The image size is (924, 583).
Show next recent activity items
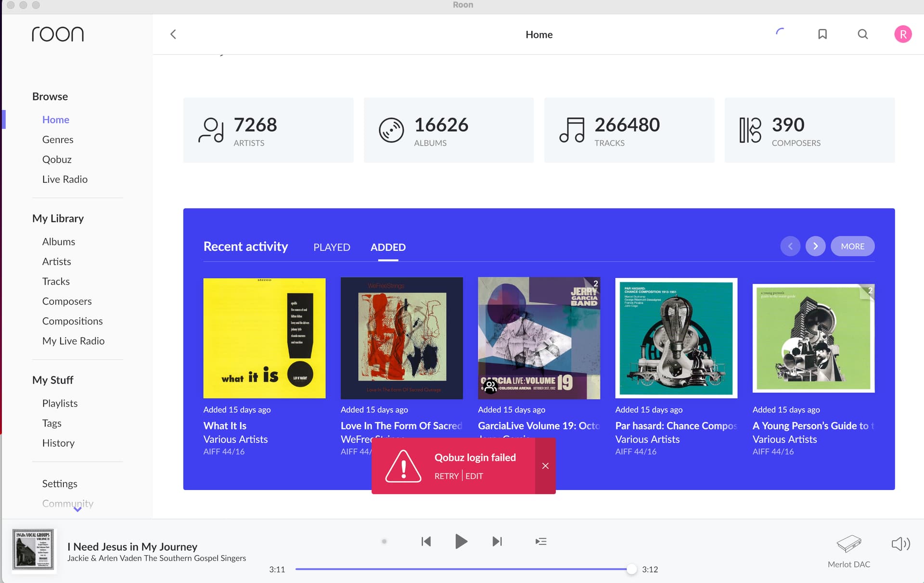(815, 246)
